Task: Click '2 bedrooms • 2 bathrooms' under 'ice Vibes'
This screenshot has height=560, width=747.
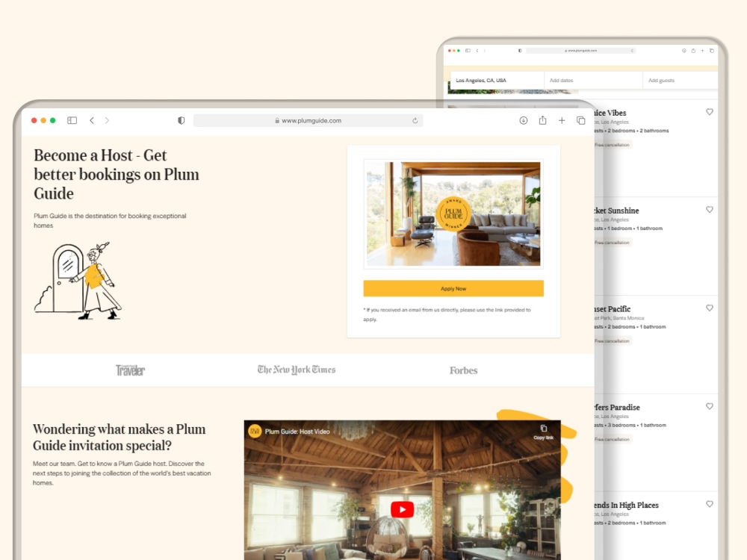Action: point(638,131)
